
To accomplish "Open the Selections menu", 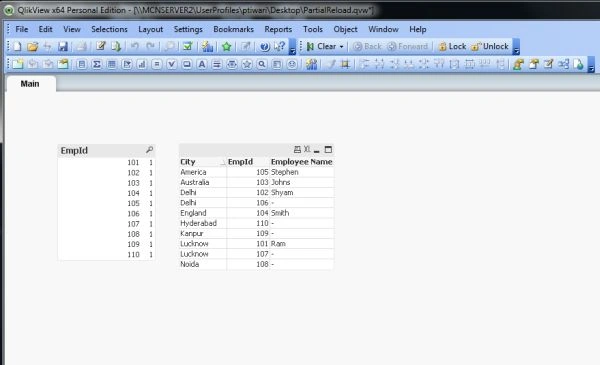I will 109,29.
